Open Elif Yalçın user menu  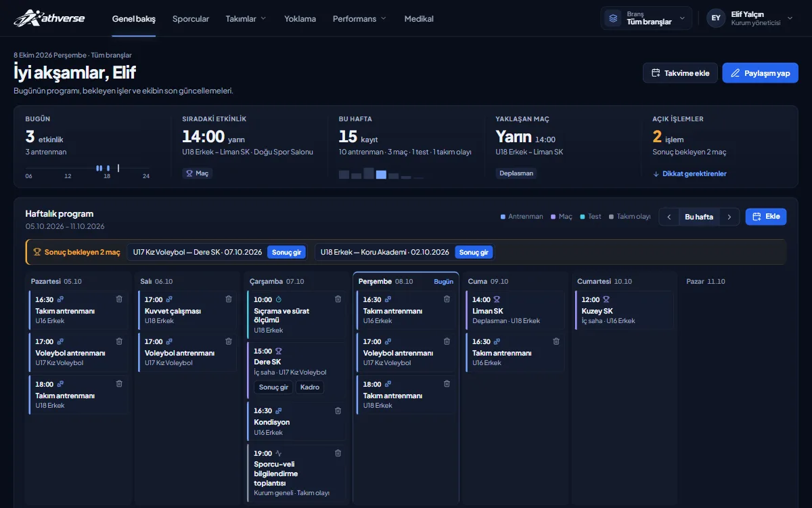click(x=750, y=18)
